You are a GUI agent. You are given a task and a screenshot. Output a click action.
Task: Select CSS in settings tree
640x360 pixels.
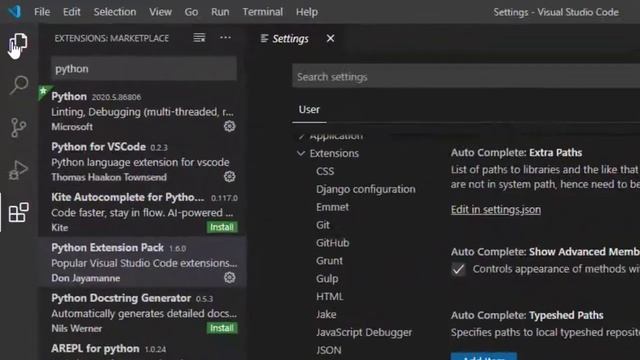[x=325, y=171]
